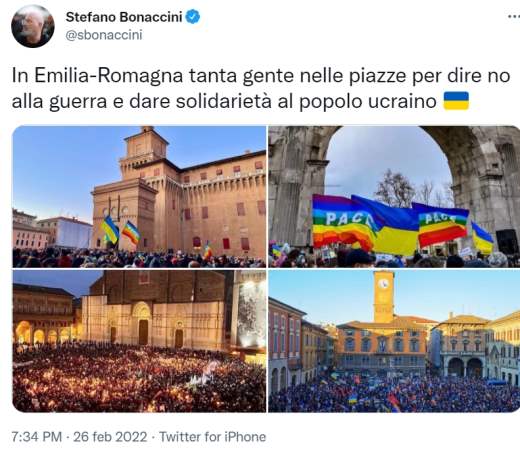The image size is (520, 454).
Task: Click the Ukrainian flag beside the castle
Action: [110, 229]
